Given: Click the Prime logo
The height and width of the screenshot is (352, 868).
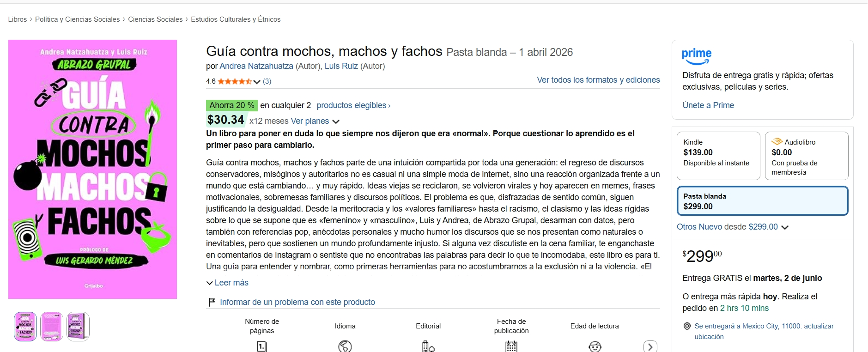Looking at the screenshot, I should [697, 56].
